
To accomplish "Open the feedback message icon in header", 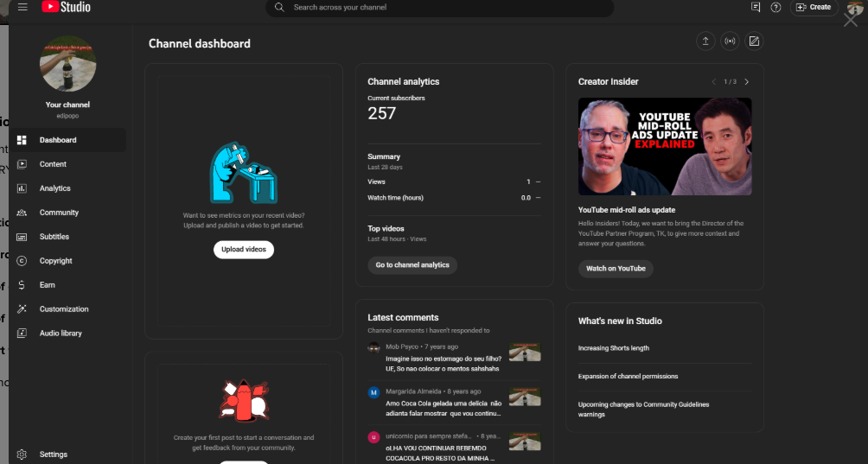I will pyautogui.click(x=756, y=7).
